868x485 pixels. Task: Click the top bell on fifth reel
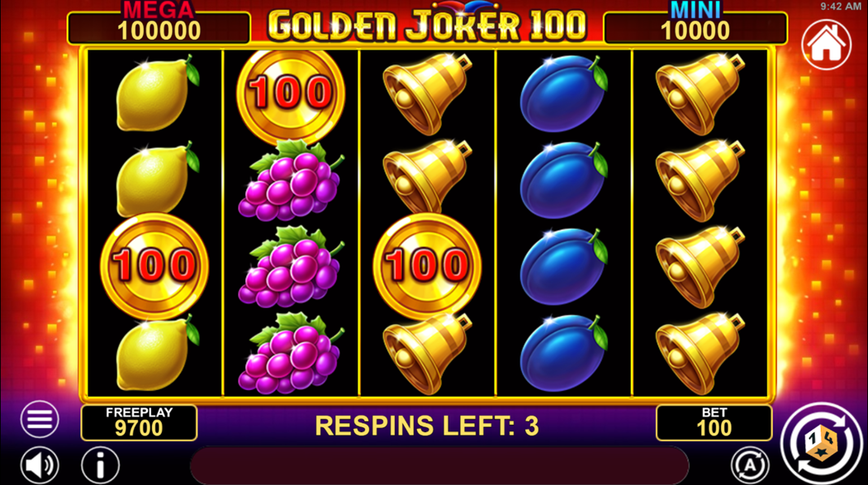click(700, 93)
